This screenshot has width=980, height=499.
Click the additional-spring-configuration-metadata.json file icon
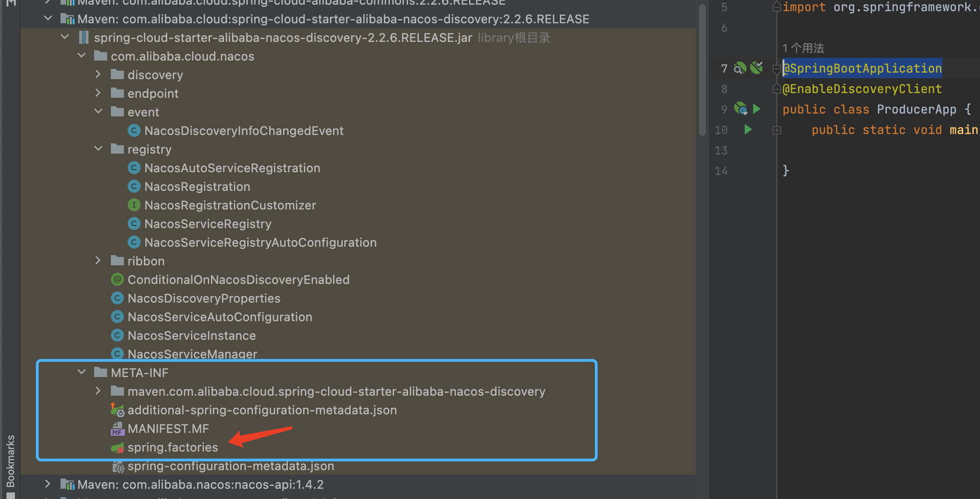[117, 410]
